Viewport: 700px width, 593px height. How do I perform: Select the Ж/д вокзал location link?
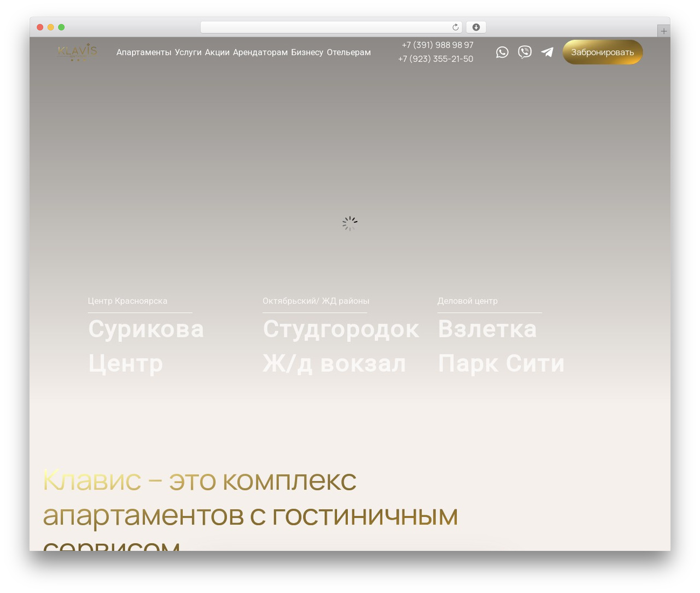(x=334, y=364)
